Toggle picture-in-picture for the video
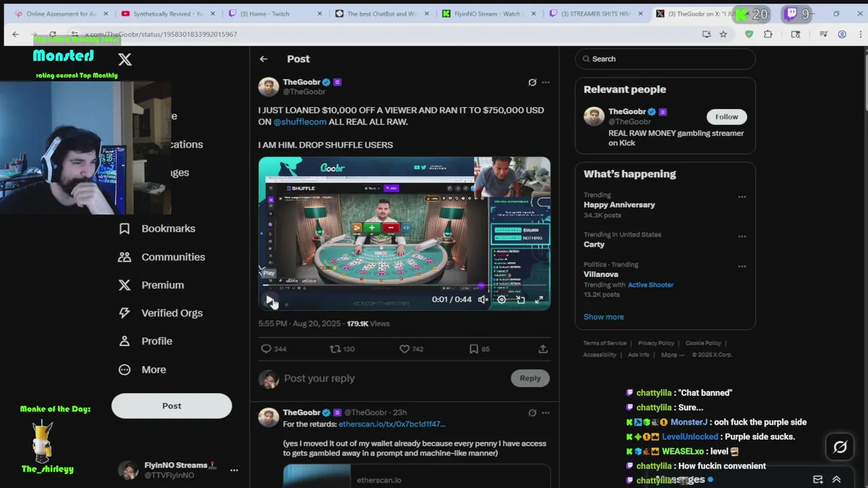The height and width of the screenshot is (488, 868). [x=520, y=299]
